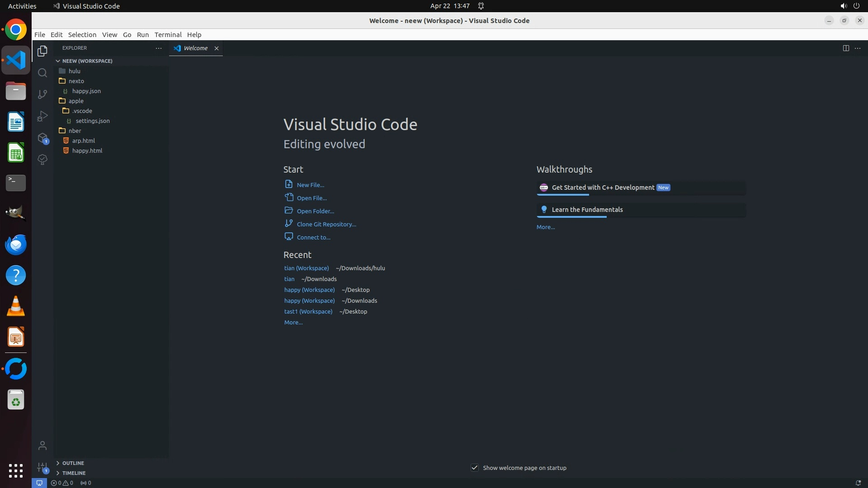This screenshot has height=488, width=868.
Task: Open the Terminal menu
Action: [168, 35]
